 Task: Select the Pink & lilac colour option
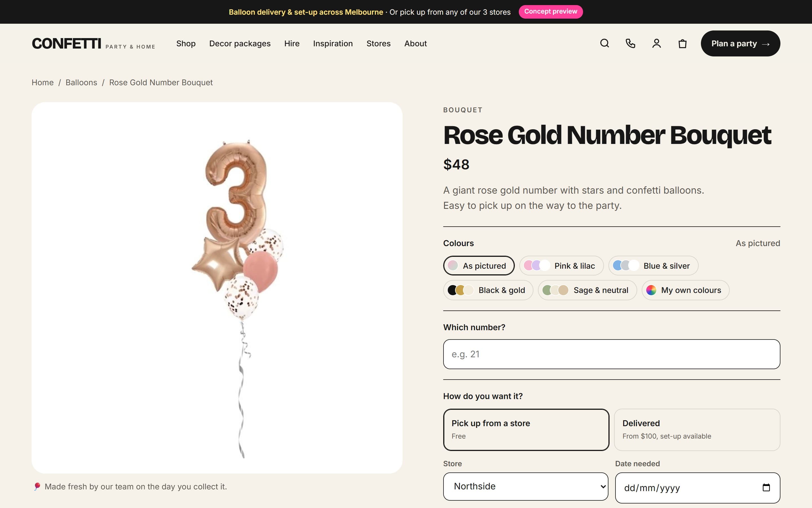[x=561, y=265]
